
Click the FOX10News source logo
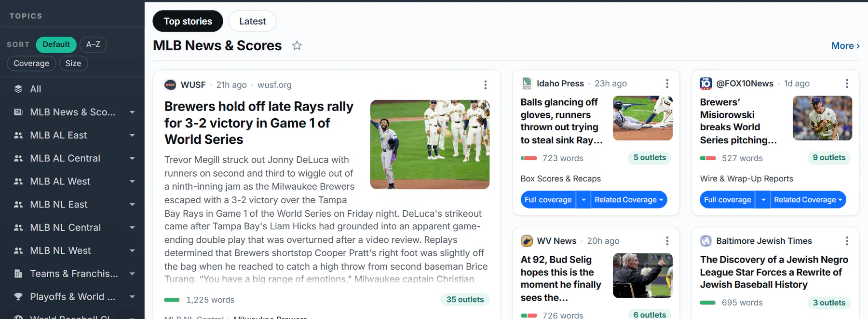706,83
